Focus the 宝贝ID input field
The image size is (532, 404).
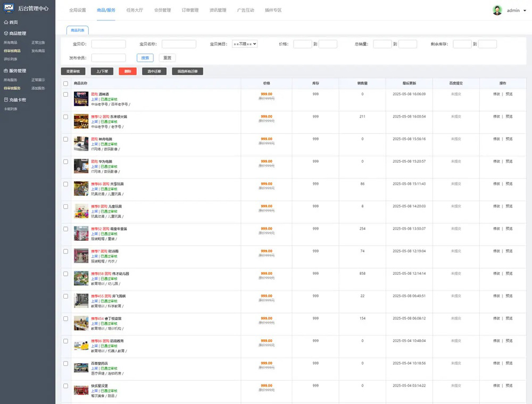[x=109, y=44]
